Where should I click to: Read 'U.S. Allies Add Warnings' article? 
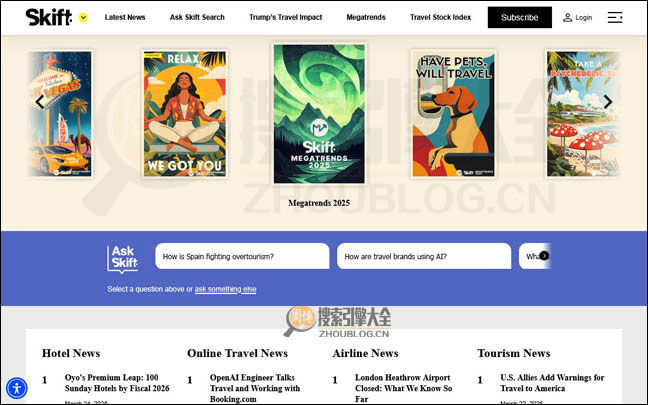click(552, 383)
